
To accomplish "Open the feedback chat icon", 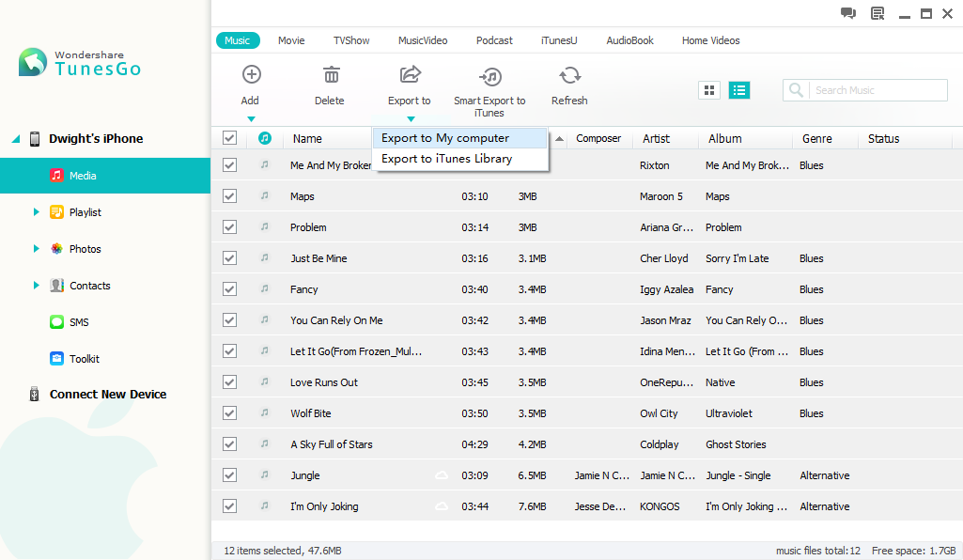I will point(848,13).
